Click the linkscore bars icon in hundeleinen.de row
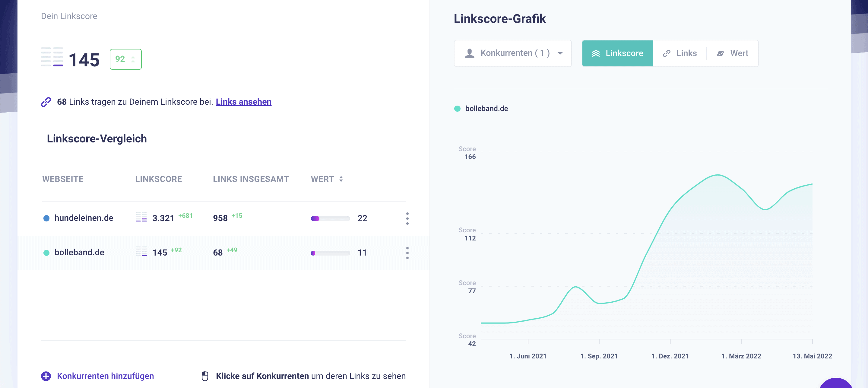 click(x=141, y=217)
